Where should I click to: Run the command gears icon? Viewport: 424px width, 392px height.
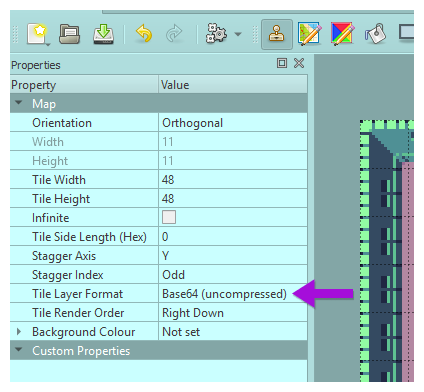216,33
